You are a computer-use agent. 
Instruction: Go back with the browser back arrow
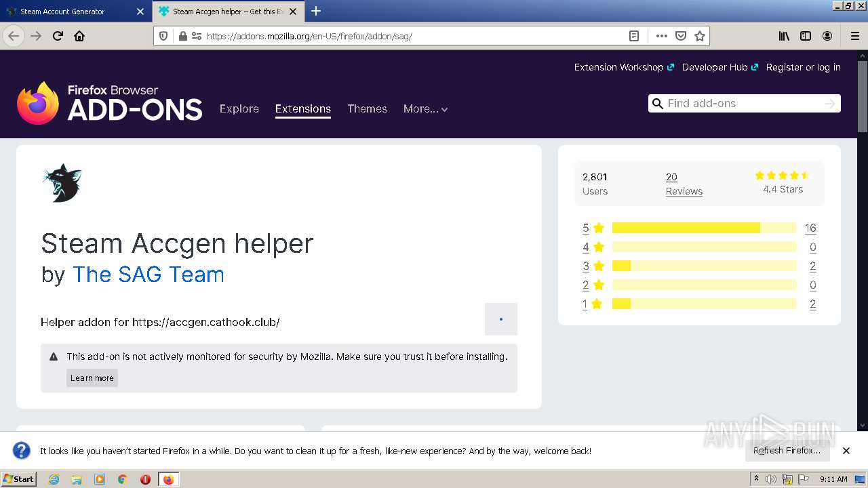pos(14,36)
